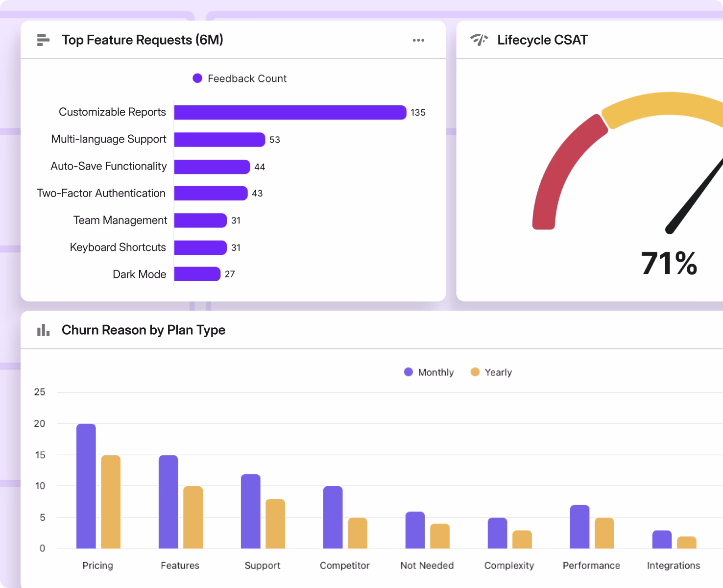The height and width of the screenshot is (588, 723).
Task: Click the Dark Mode label
Action: pyautogui.click(x=140, y=274)
